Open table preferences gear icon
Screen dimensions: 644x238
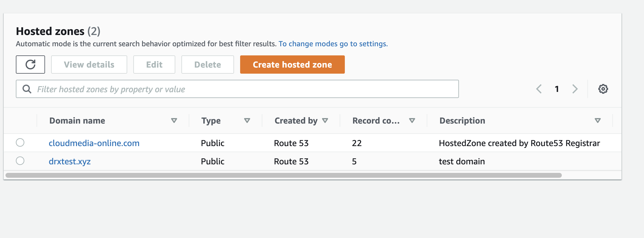(x=603, y=89)
